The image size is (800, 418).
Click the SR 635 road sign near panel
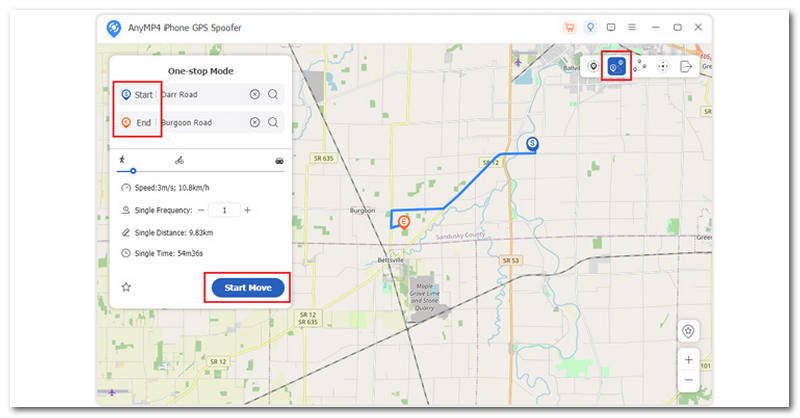[323, 158]
